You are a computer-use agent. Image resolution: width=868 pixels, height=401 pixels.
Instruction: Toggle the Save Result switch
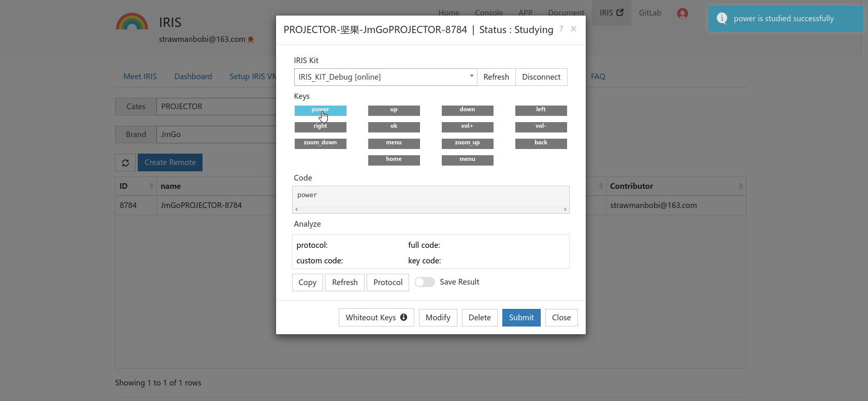(424, 282)
